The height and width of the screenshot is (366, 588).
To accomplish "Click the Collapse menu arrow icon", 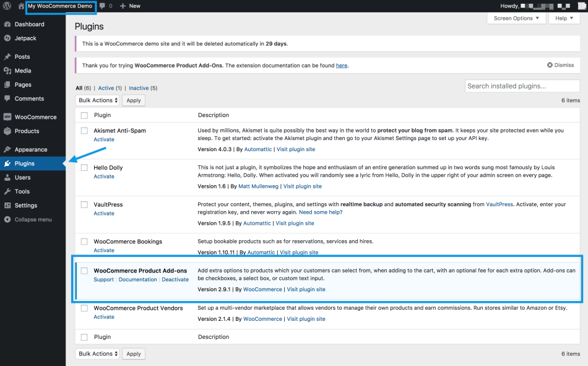I will pyautogui.click(x=7, y=219).
